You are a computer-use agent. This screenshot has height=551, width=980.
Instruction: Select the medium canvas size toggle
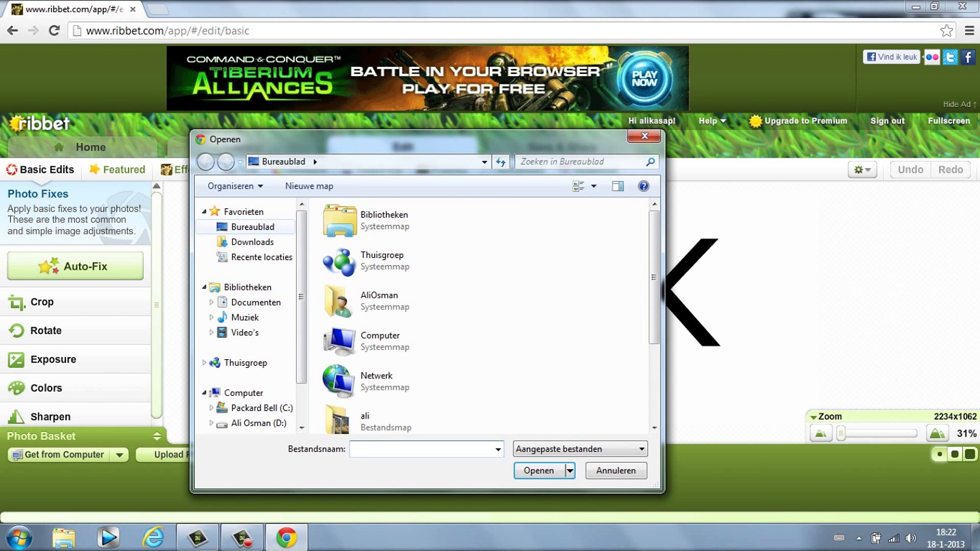pyautogui.click(x=954, y=454)
